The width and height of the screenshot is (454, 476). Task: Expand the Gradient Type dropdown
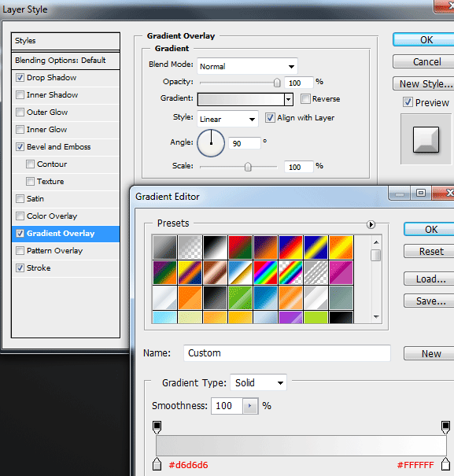[258, 382]
